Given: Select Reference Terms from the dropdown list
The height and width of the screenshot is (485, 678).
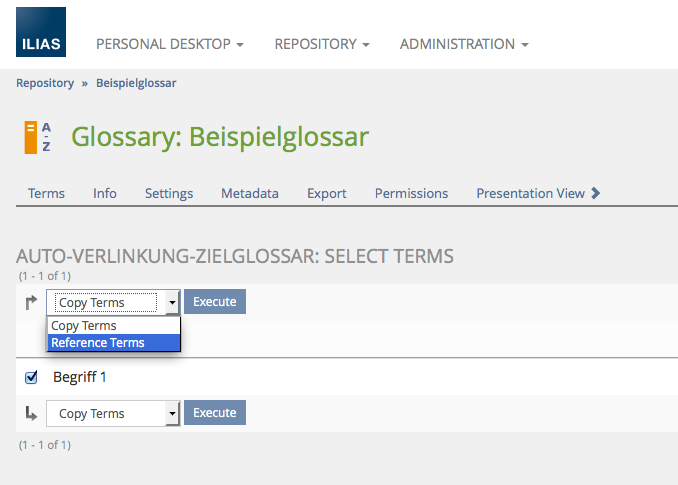Looking at the screenshot, I should [98, 343].
